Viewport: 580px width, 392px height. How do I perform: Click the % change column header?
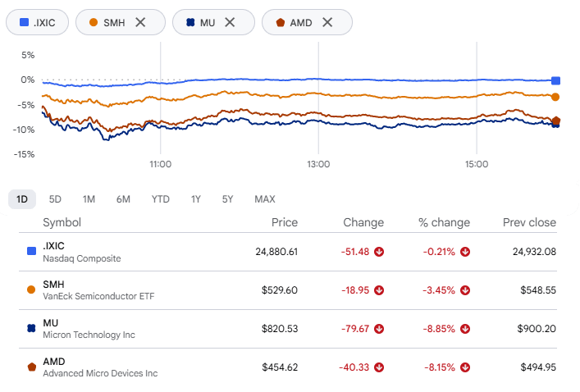coord(444,222)
